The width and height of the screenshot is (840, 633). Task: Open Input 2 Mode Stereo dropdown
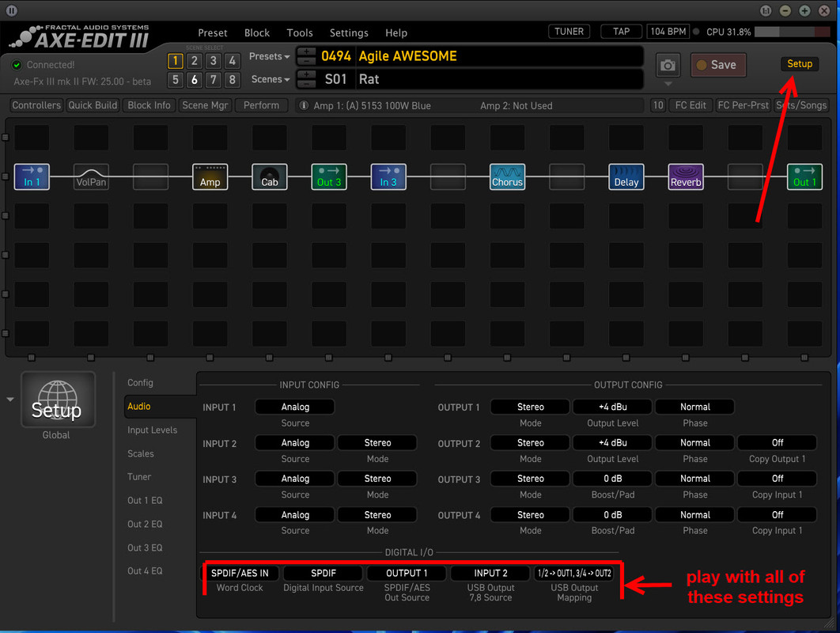pos(377,443)
